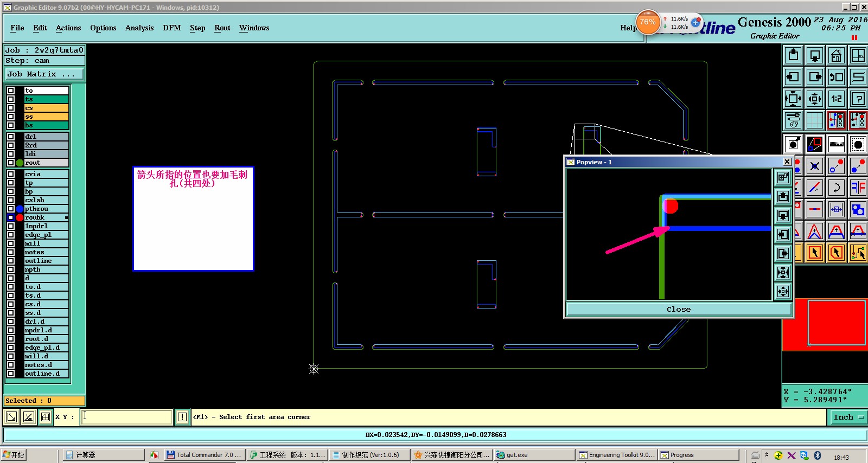
Task: Click blue color dot of pthrou layer
Action: pyautogui.click(x=20, y=209)
